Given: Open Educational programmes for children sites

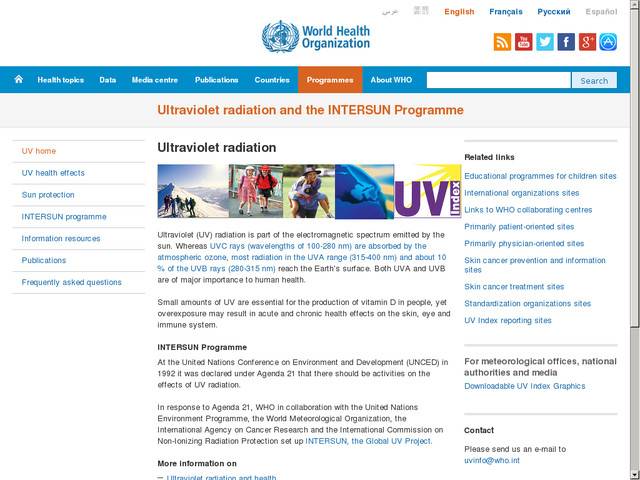Looking at the screenshot, I should [540, 176].
